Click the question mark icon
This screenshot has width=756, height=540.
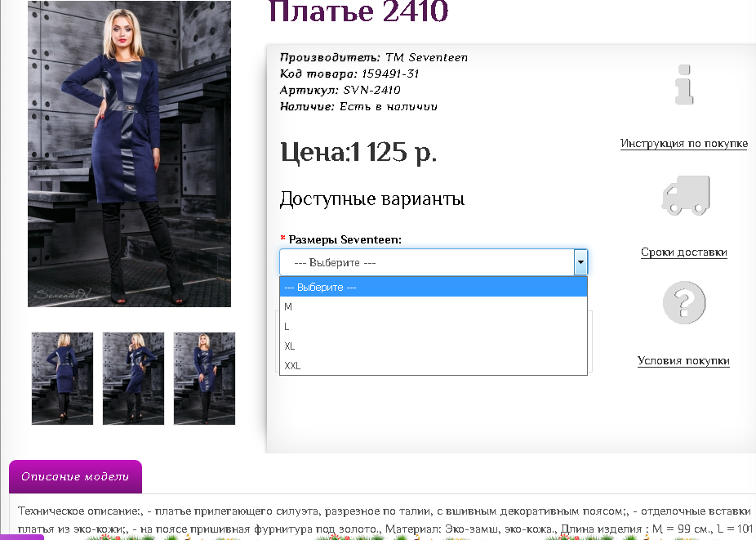click(683, 302)
